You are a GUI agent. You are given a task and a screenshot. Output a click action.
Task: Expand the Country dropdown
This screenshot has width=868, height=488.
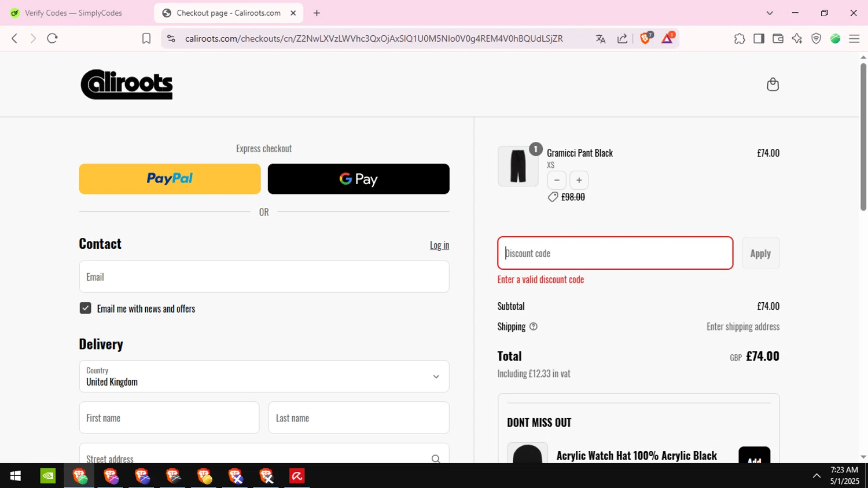coord(264,376)
